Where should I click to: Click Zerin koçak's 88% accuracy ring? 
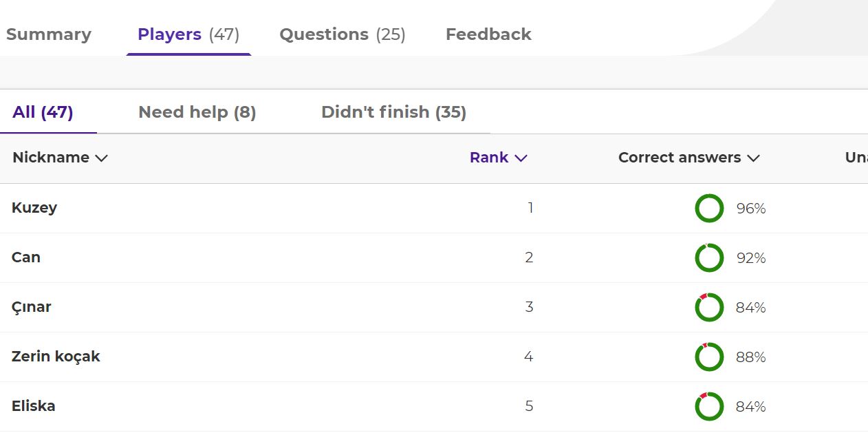(709, 357)
